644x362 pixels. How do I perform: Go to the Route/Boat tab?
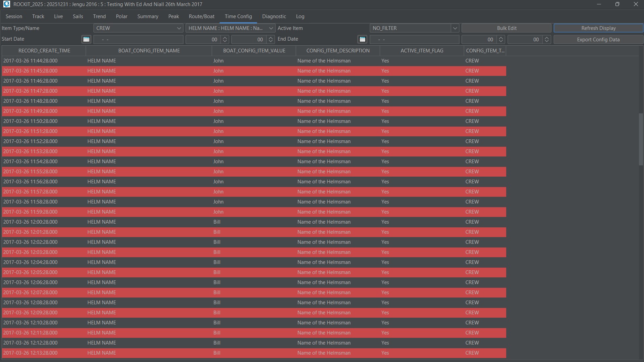201,16
